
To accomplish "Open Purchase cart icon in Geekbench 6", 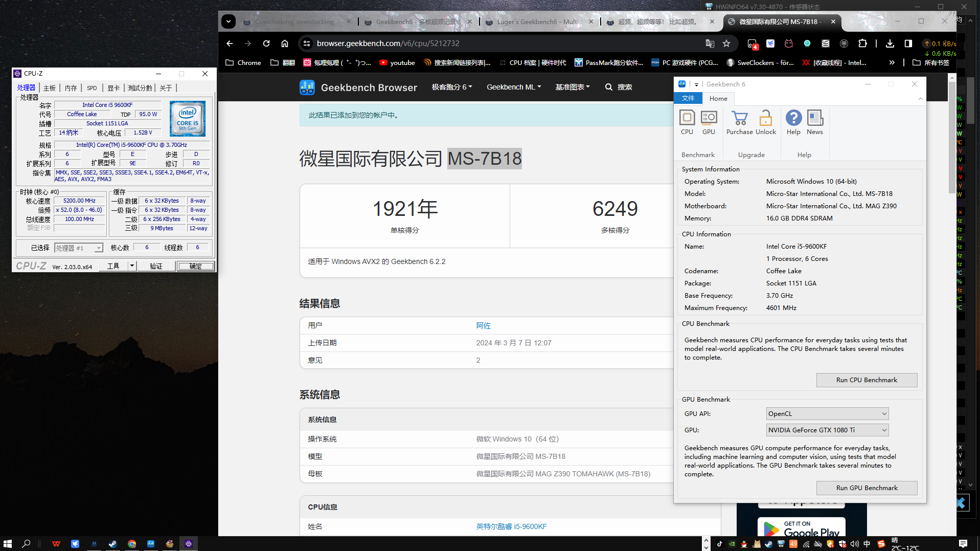I will [x=739, y=122].
